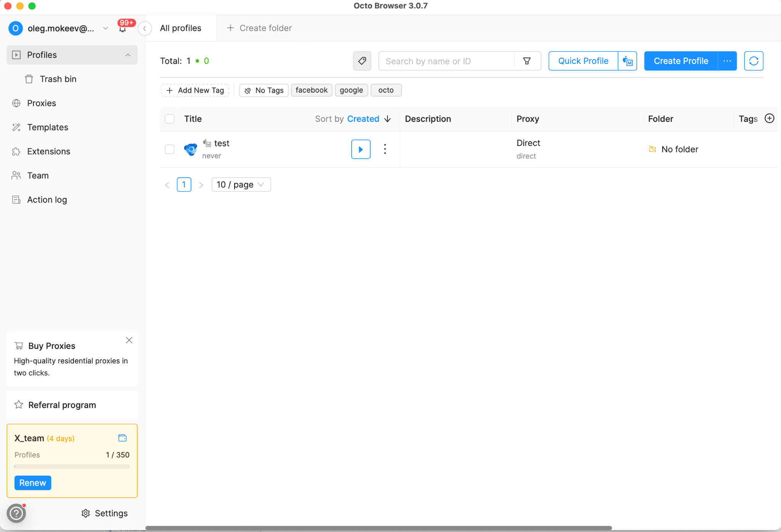Open the three-dot menu for test profile
The height and width of the screenshot is (532, 781).
click(385, 149)
